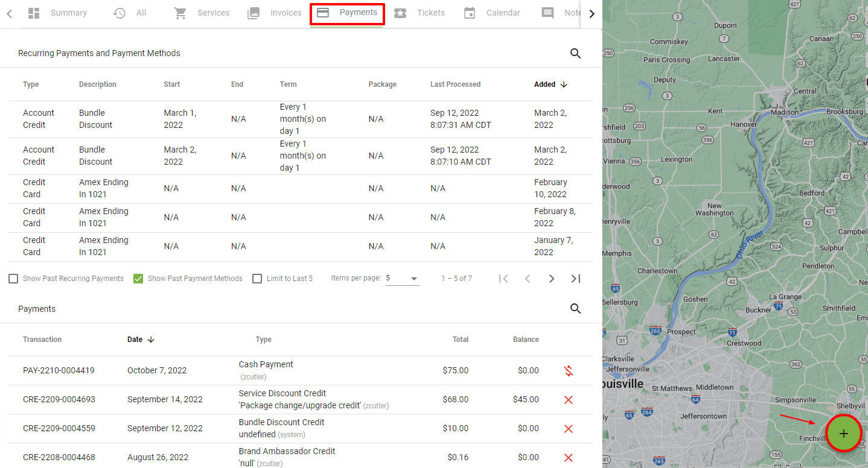
Task: Open transaction CRE-2208-0004468
Action: coord(59,458)
